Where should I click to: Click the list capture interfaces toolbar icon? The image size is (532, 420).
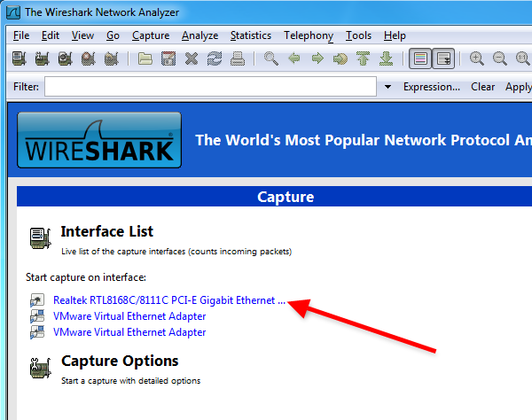[20, 59]
